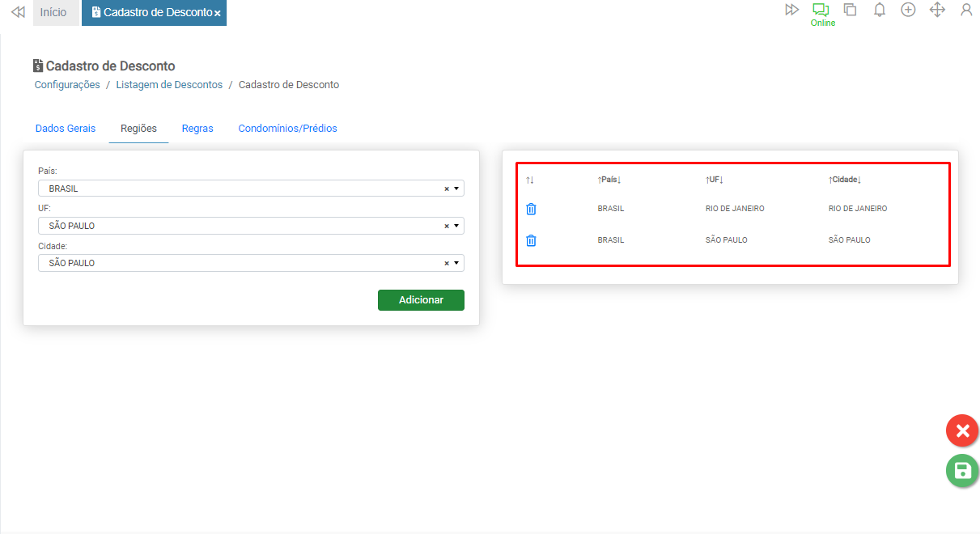Follow the Listagem de Descontos breadcrumb
The image size is (980, 534).
click(x=169, y=85)
